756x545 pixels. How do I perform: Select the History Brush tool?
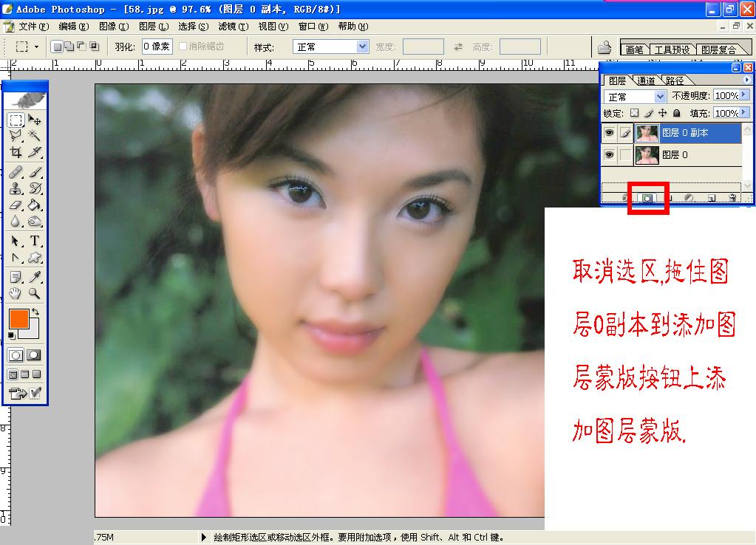coord(34,188)
